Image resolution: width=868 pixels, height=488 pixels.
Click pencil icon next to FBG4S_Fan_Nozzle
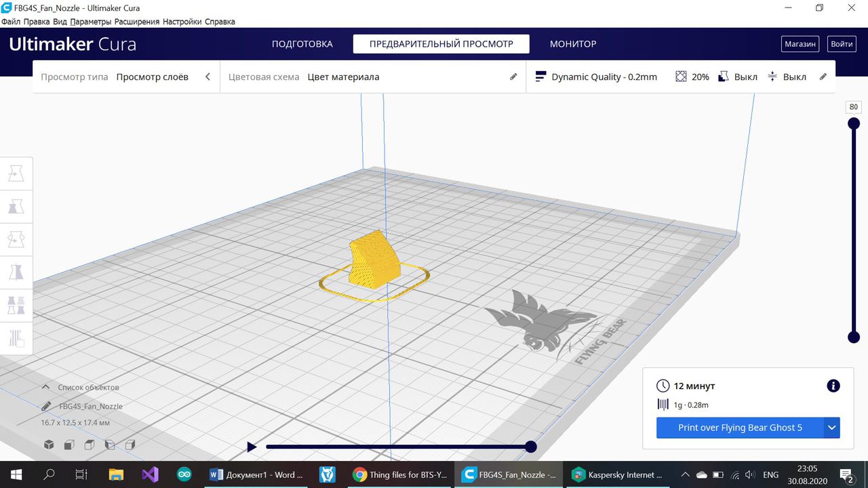[46, 406]
